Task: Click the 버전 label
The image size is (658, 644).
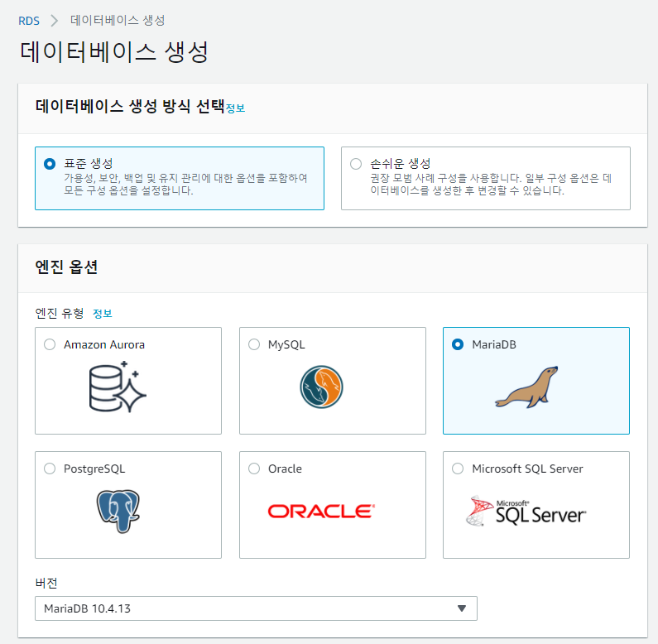Action: pos(46,583)
